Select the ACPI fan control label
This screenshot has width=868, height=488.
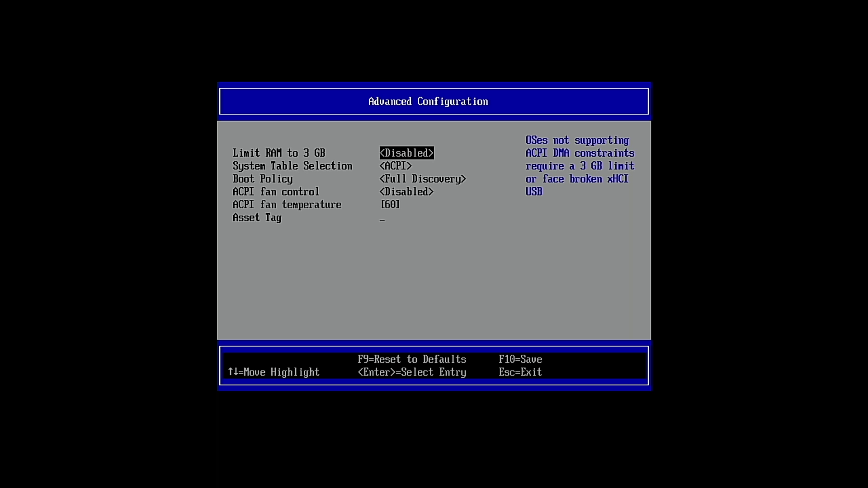click(276, 192)
